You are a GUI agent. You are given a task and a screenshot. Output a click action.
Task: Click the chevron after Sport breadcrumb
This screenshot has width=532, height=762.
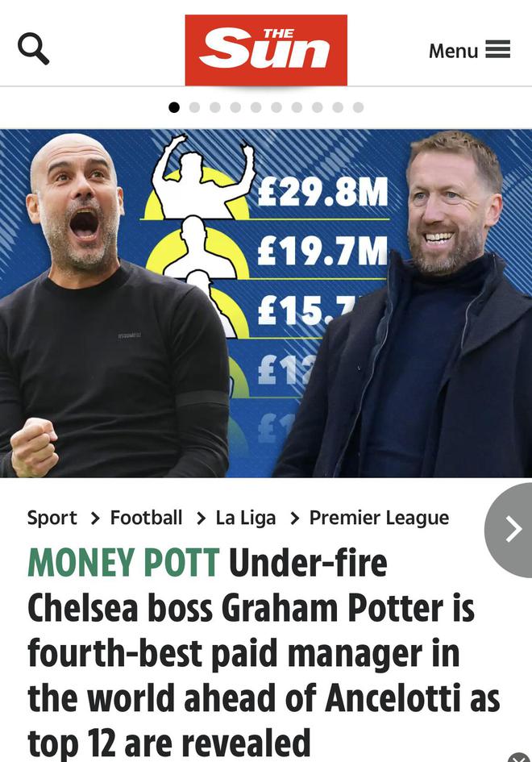[x=95, y=519]
